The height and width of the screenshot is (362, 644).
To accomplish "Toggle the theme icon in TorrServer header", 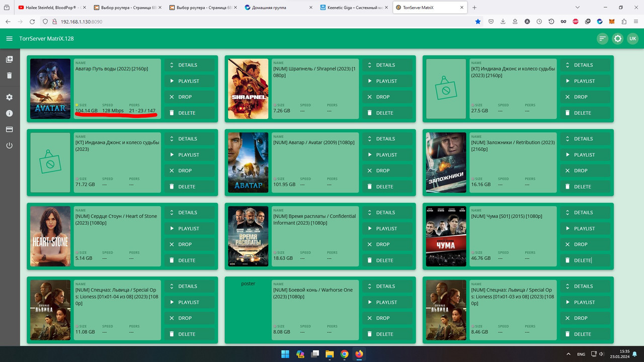I will click(x=618, y=39).
